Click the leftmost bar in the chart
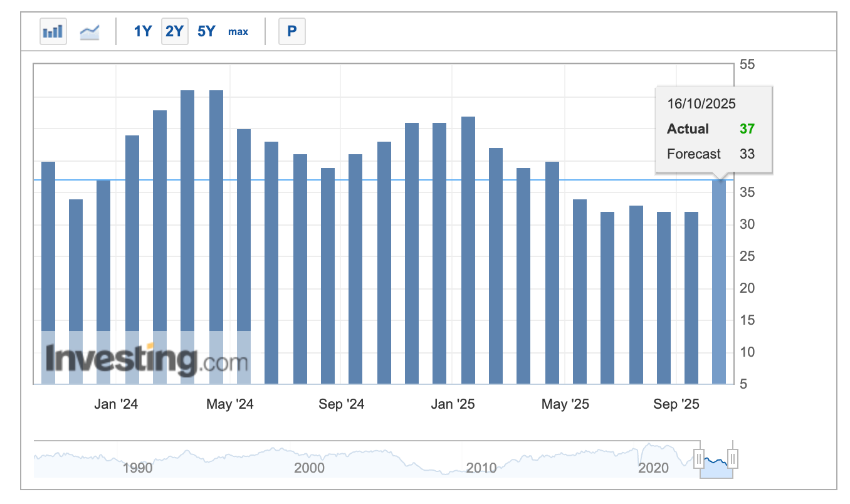 pos(48,251)
